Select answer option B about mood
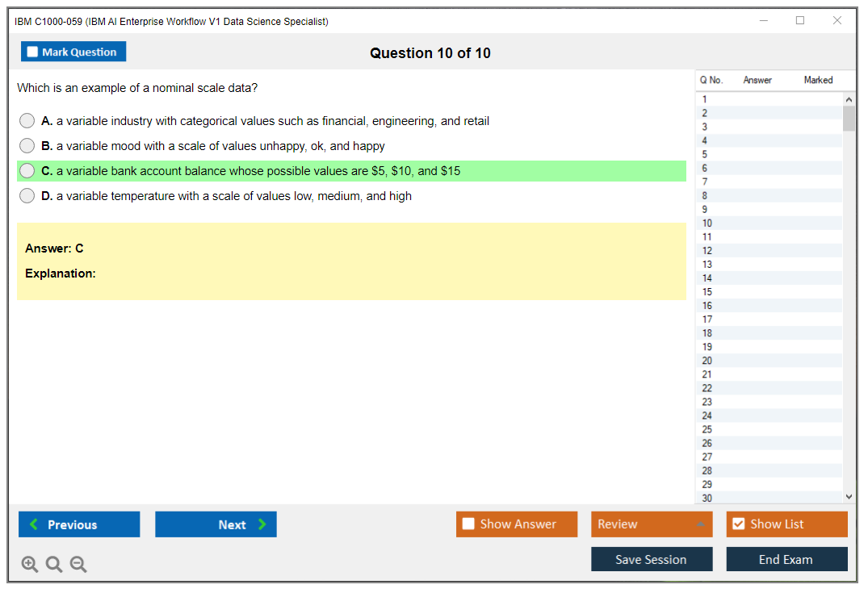 click(27, 146)
